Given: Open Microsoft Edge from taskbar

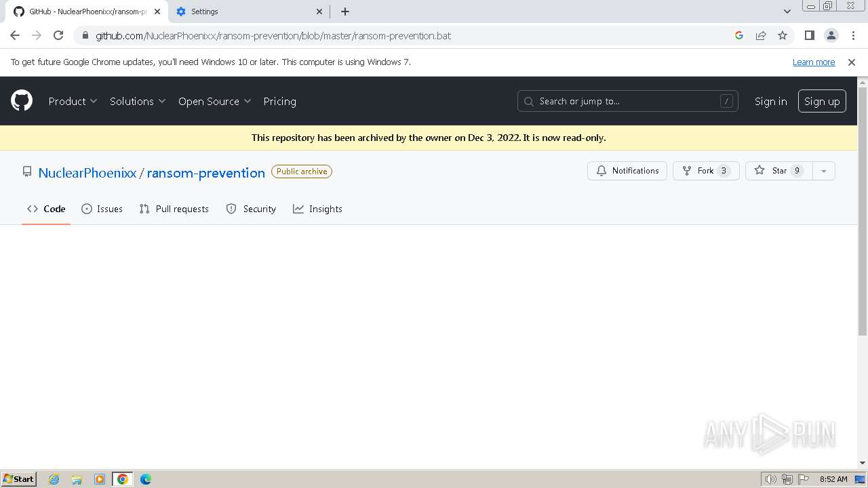Looking at the screenshot, I should pos(146,479).
